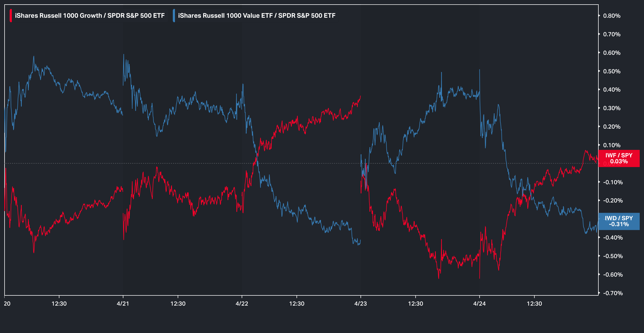The image size is (644, 333).
Task: Select the 4/23 date marker on time axis
Action: [x=360, y=304]
